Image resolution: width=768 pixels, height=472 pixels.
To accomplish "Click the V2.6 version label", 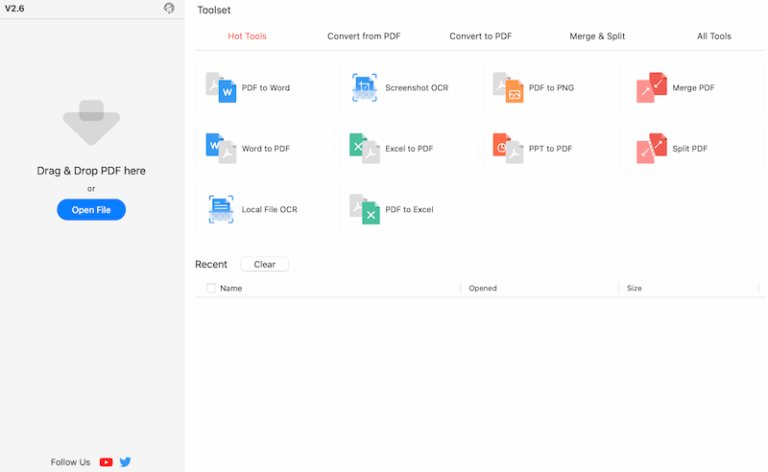I will [15, 9].
